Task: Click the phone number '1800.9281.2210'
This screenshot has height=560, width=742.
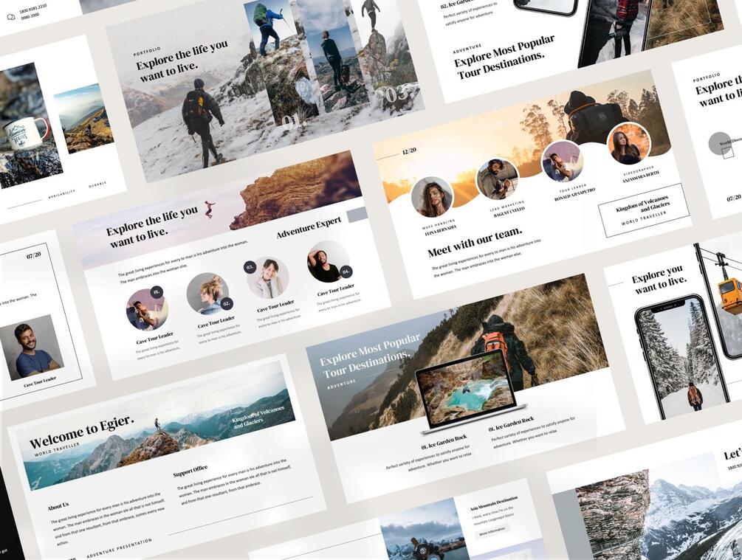Action: 32,8
